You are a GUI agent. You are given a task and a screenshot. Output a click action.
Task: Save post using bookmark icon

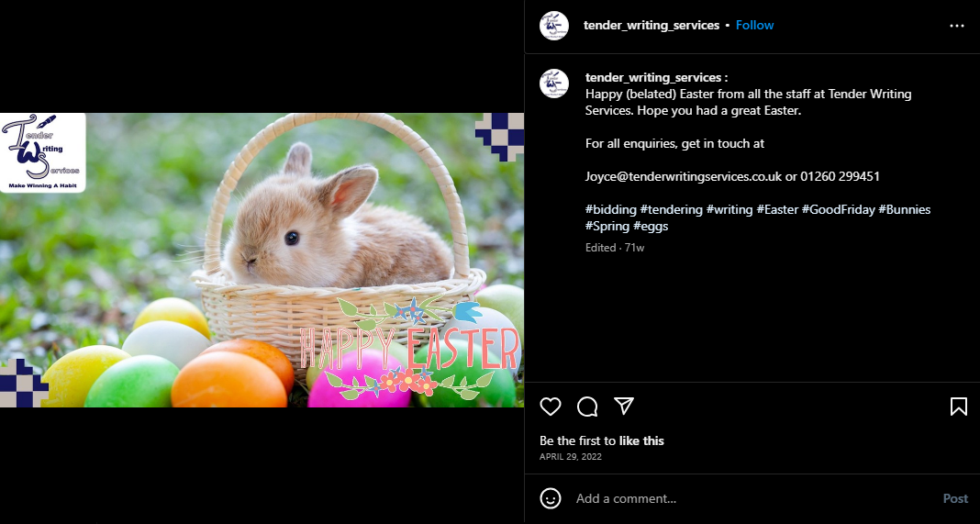958,407
